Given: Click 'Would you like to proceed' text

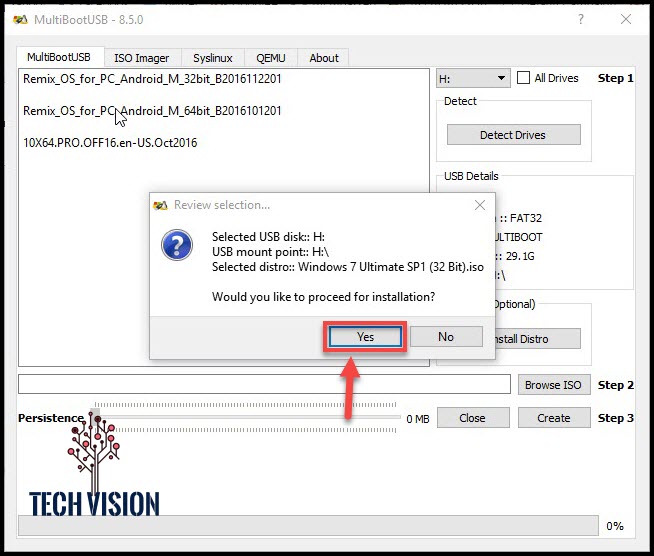Looking at the screenshot, I should point(324,297).
